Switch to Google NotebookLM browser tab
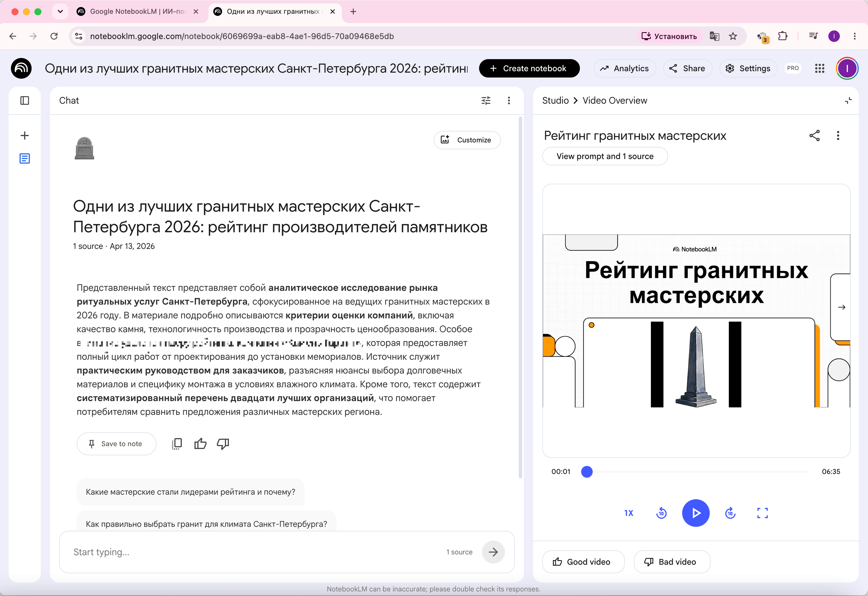The width and height of the screenshot is (868, 596). [x=138, y=11]
